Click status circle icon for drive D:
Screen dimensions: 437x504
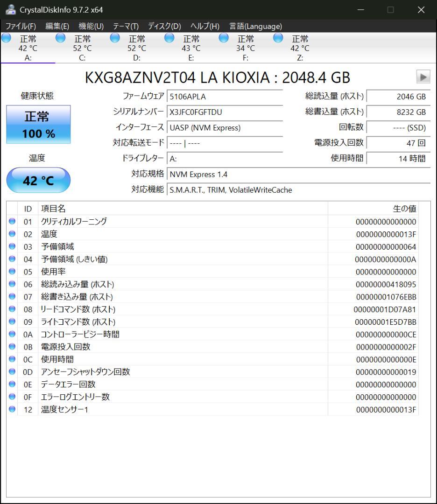tap(115, 38)
